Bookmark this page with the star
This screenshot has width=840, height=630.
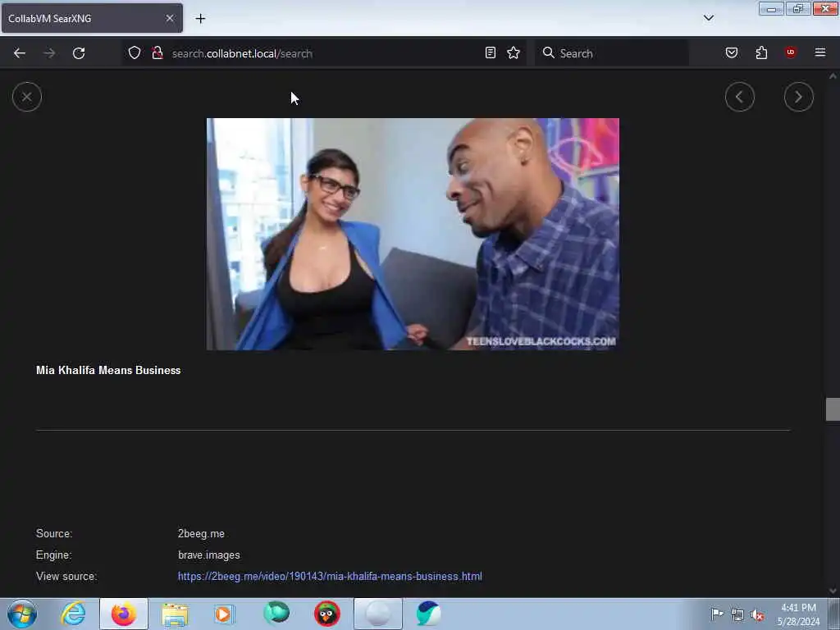(x=514, y=52)
